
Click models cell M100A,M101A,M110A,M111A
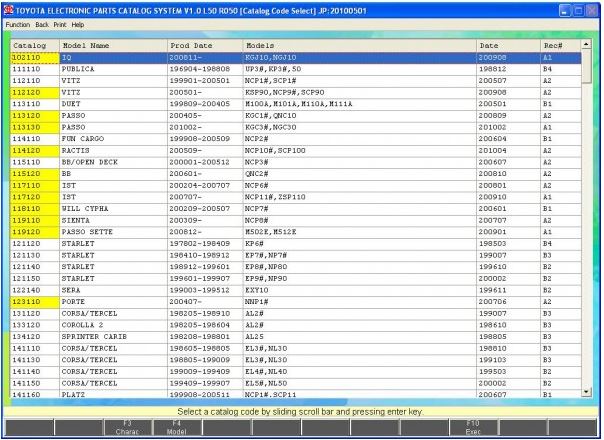coord(360,104)
